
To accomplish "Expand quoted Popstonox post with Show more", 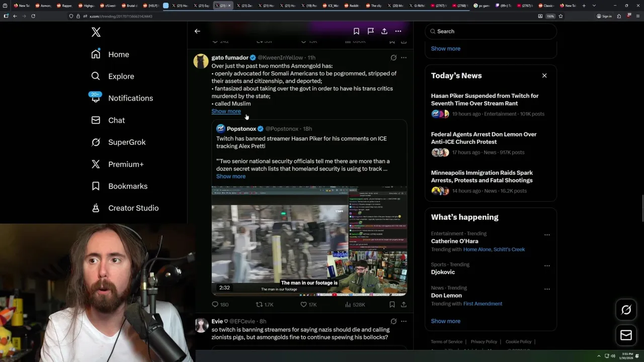I will (231, 176).
